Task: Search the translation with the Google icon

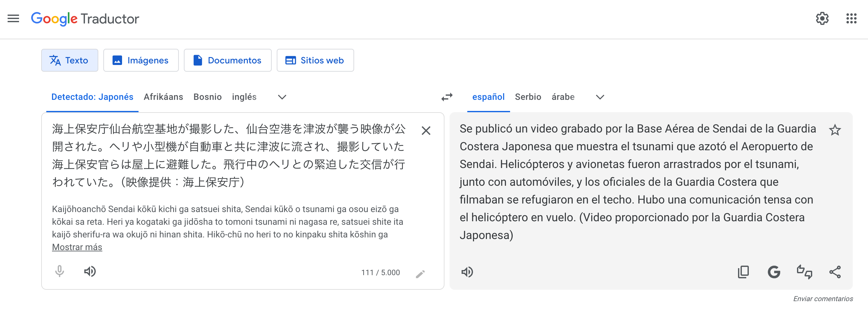Action: [x=774, y=272]
